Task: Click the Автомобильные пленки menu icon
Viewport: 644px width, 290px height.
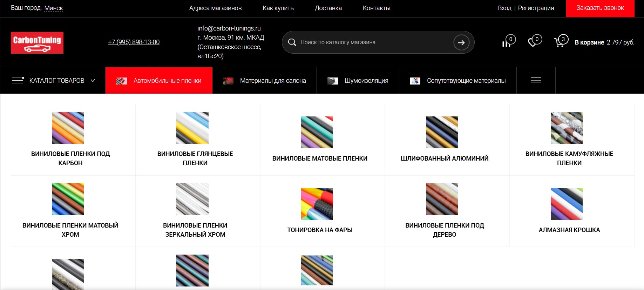Action: pyautogui.click(x=122, y=81)
